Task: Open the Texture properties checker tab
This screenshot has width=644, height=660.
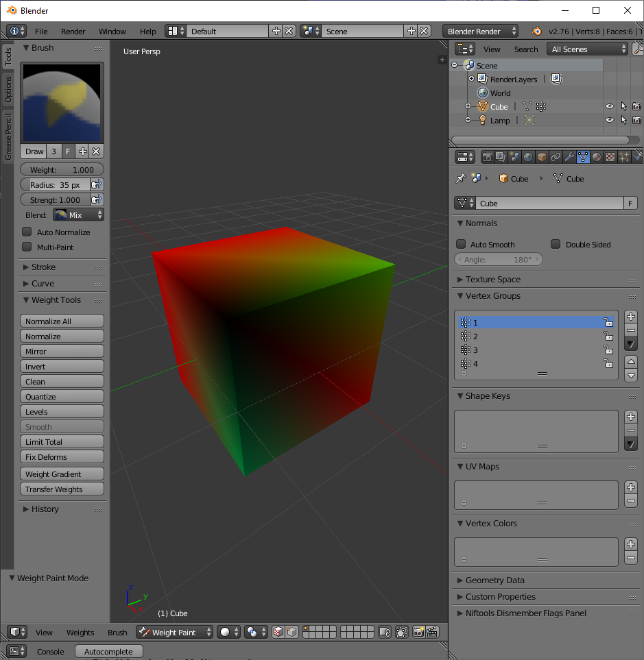Action: pos(610,157)
